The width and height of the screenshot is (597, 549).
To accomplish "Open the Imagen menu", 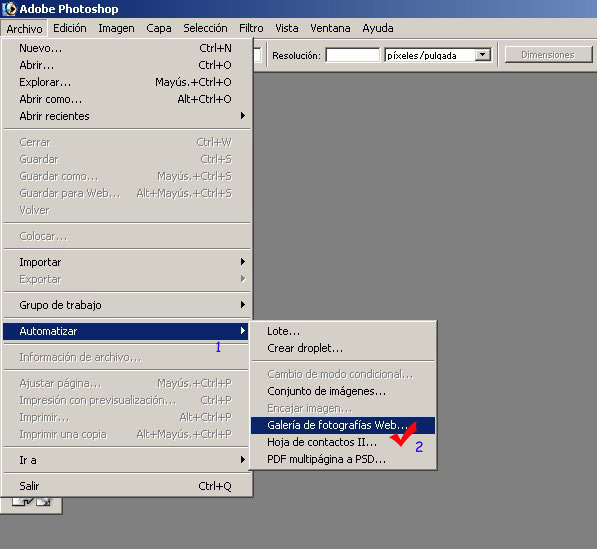I will [x=116, y=28].
